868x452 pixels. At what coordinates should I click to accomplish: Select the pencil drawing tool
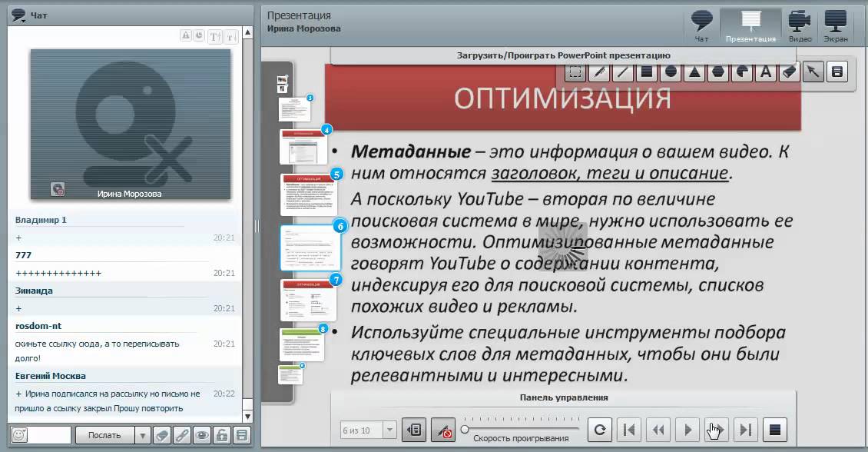click(x=599, y=72)
